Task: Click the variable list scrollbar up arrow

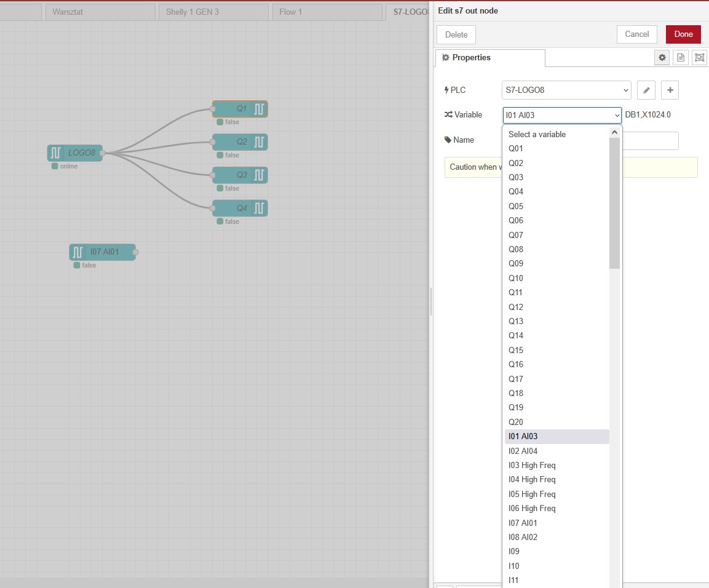Action: tap(614, 132)
